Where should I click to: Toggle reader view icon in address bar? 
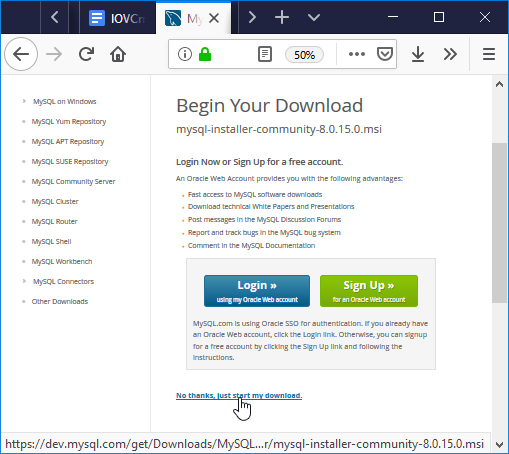tap(265, 54)
